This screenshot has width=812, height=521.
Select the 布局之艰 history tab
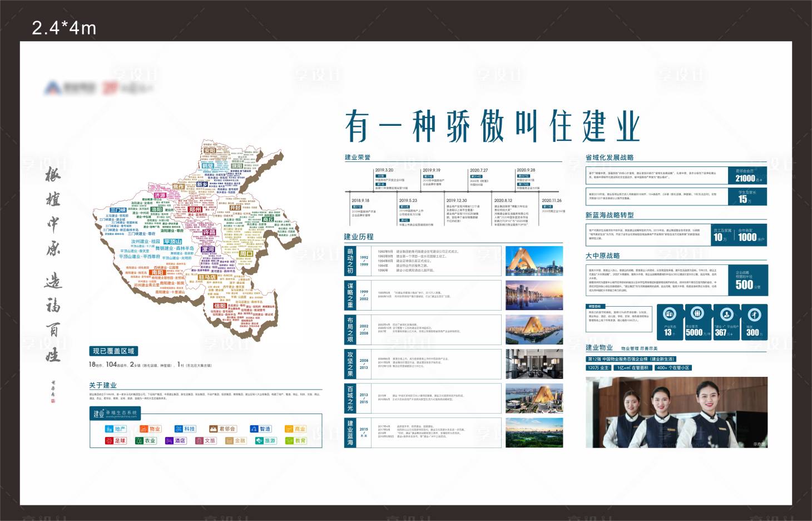tap(350, 330)
